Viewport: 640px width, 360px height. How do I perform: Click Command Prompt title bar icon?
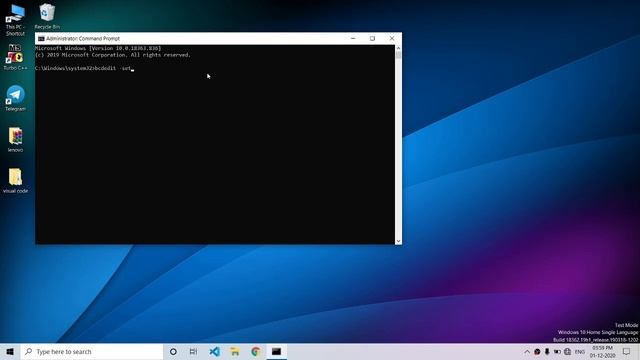(41, 38)
